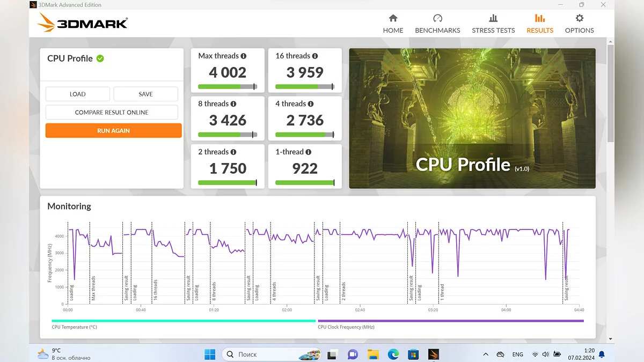Click the CPU Profile preview image

(472, 119)
